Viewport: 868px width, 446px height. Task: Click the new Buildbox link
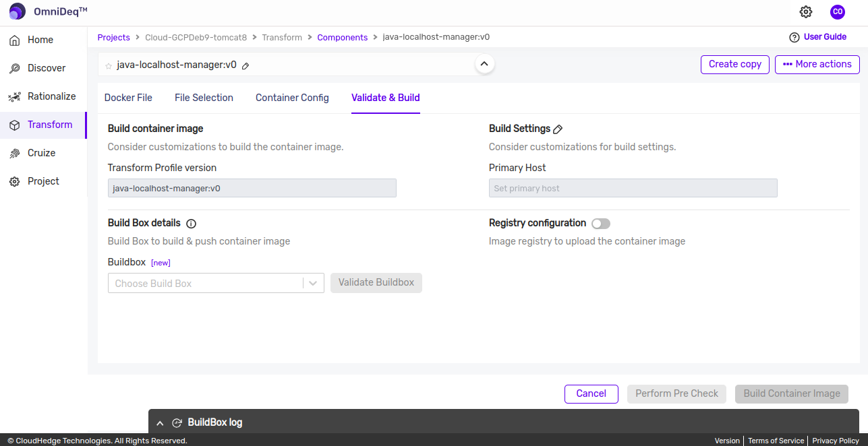click(161, 263)
